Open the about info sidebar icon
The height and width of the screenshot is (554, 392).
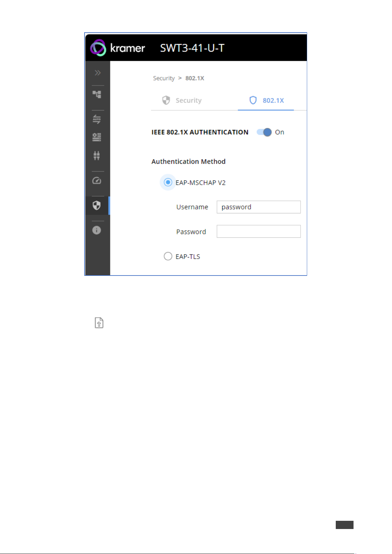click(97, 230)
